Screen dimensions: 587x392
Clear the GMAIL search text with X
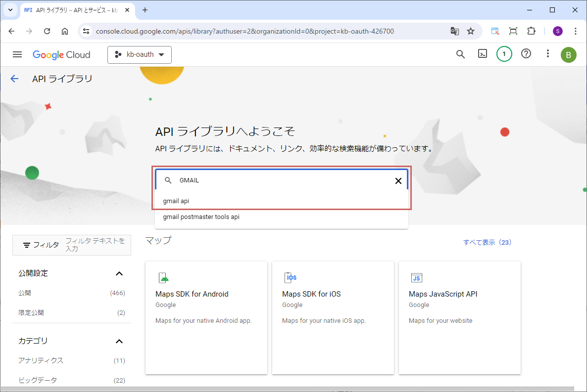click(x=398, y=180)
